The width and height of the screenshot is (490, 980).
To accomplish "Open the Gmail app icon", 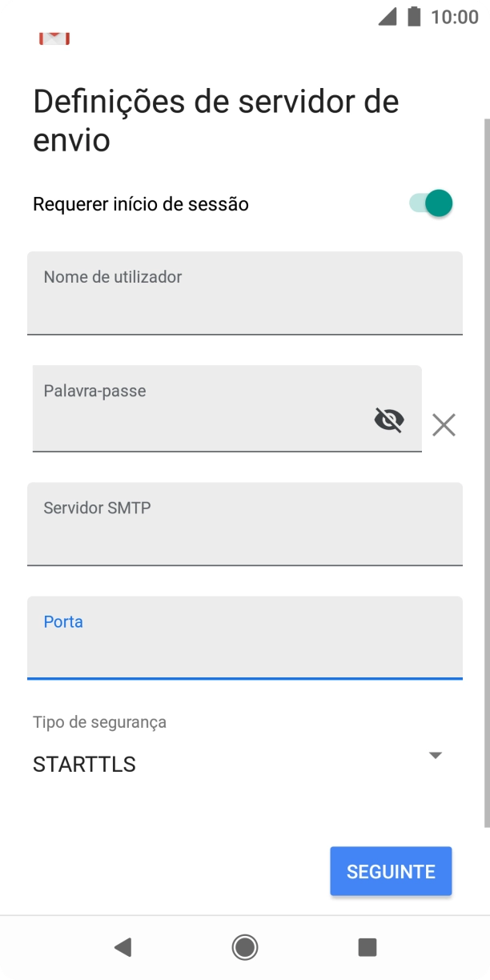I will (x=54, y=36).
